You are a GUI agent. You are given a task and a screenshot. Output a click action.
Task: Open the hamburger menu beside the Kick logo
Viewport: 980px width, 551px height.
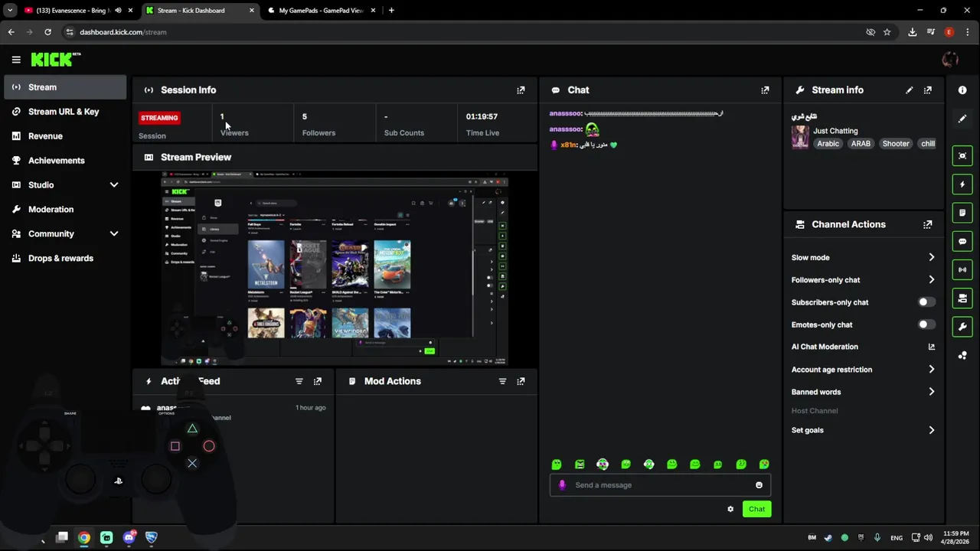[x=16, y=60]
